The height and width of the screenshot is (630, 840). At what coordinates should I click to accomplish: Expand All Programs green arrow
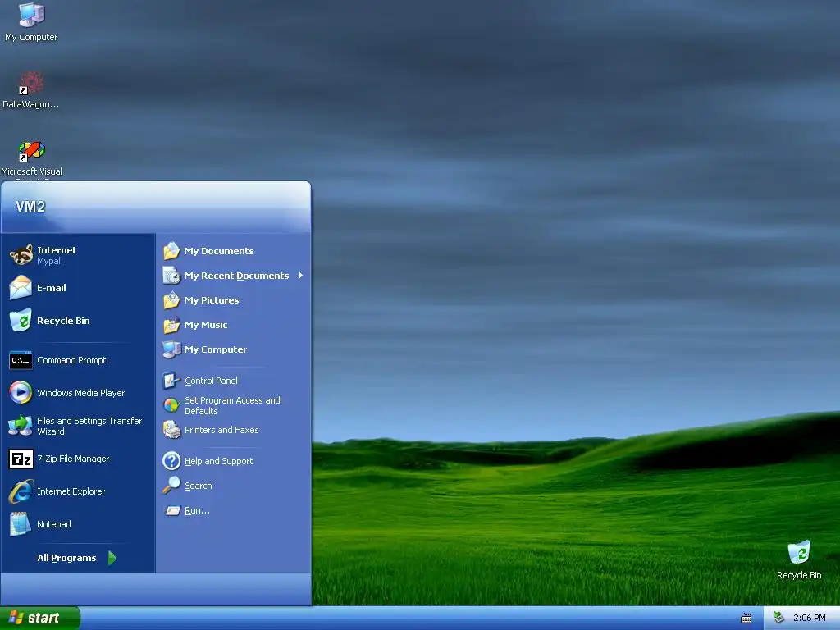point(112,558)
